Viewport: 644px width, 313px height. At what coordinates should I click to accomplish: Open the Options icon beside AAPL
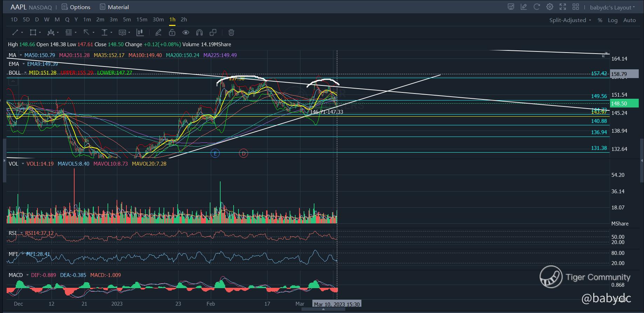pos(64,7)
